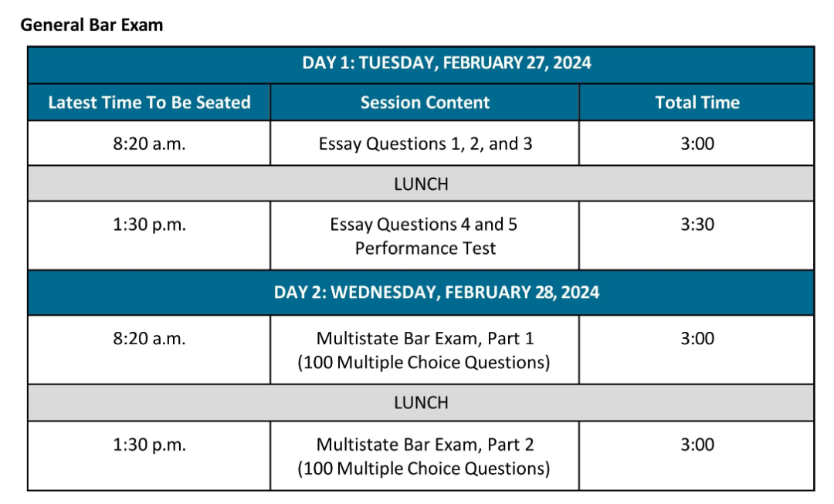Click the Multistate Bar Exam, Part 1 text
Viewport: 834px width, 504px height.
(x=425, y=338)
